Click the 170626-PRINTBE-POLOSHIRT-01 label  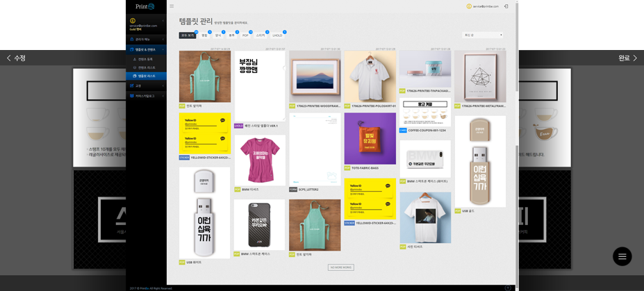tap(374, 106)
